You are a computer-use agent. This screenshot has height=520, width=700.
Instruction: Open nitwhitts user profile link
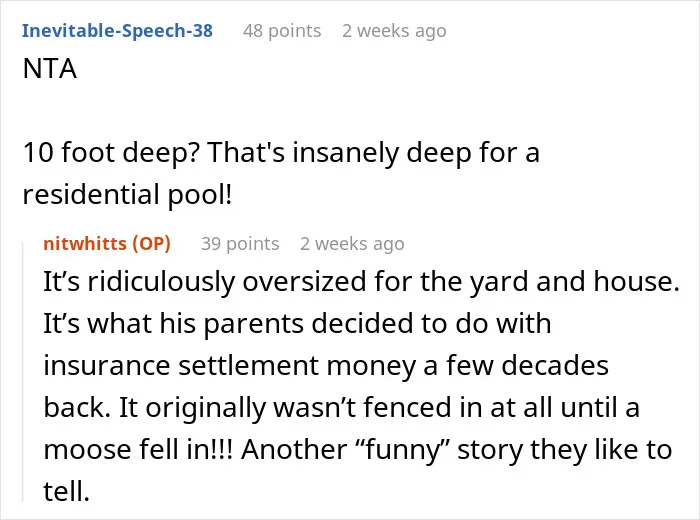[85, 244]
